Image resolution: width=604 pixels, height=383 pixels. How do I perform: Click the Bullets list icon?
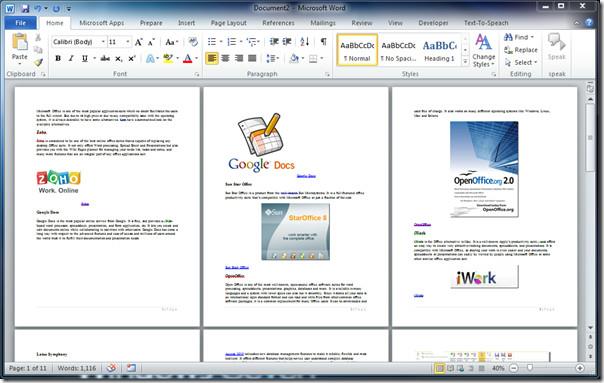[212, 42]
